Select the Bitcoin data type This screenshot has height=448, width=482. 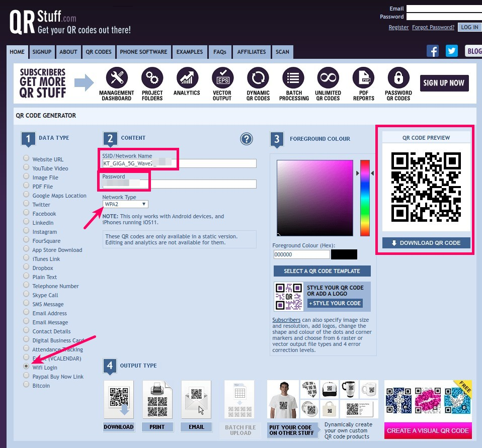pos(27,384)
